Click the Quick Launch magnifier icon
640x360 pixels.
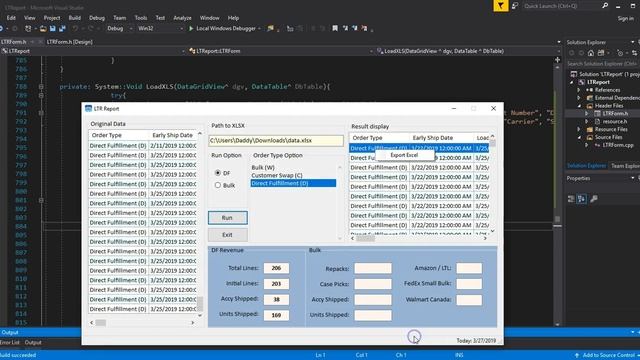(605, 6)
